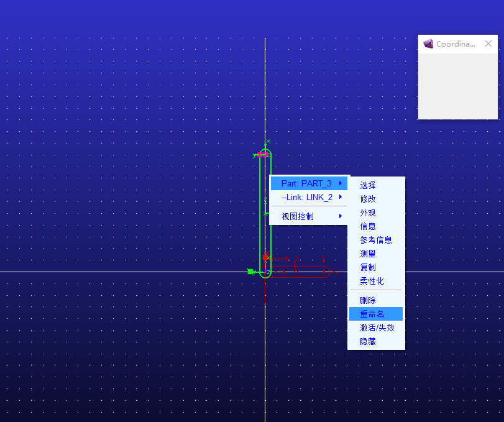Hide the part using 隐藏
The width and height of the screenshot is (504, 422).
point(368,341)
